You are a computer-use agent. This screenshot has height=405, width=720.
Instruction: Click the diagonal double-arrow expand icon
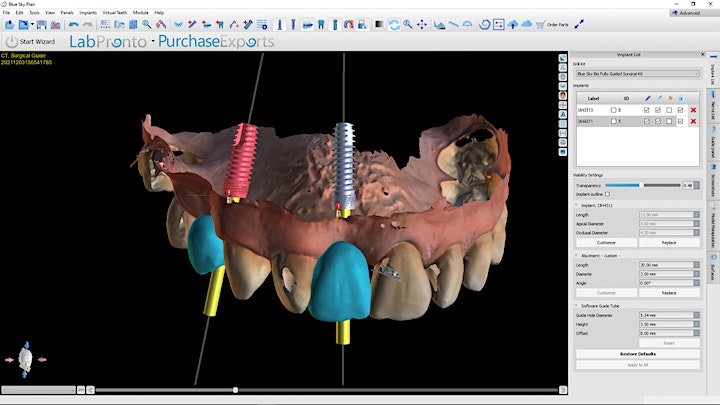coord(579,24)
